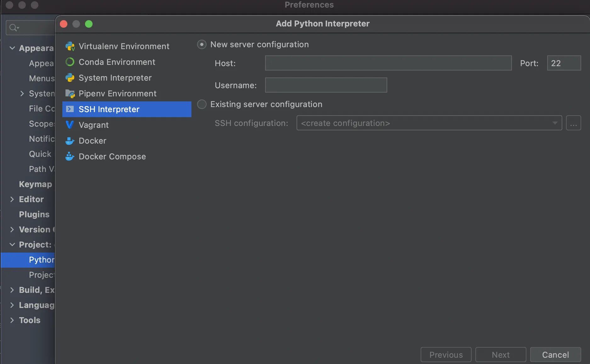Open the Plugins settings page
Viewport: 590px width, 364px height.
pyautogui.click(x=34, y=214)
